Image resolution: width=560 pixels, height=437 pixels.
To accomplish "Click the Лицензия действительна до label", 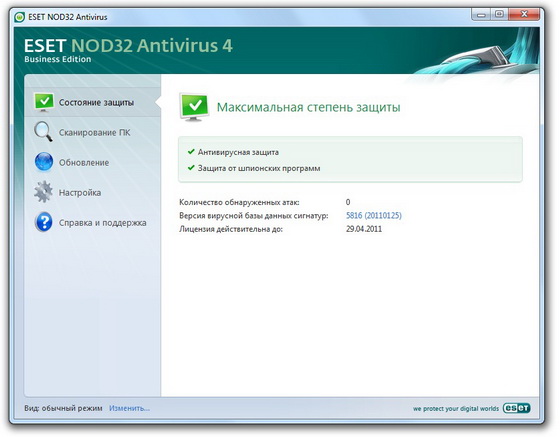I will pyautogui.click(x=231, y=229).
